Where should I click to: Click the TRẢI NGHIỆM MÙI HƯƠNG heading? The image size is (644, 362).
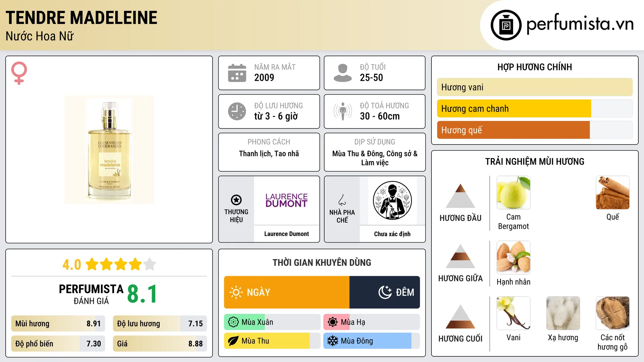[x=535, y=162]
